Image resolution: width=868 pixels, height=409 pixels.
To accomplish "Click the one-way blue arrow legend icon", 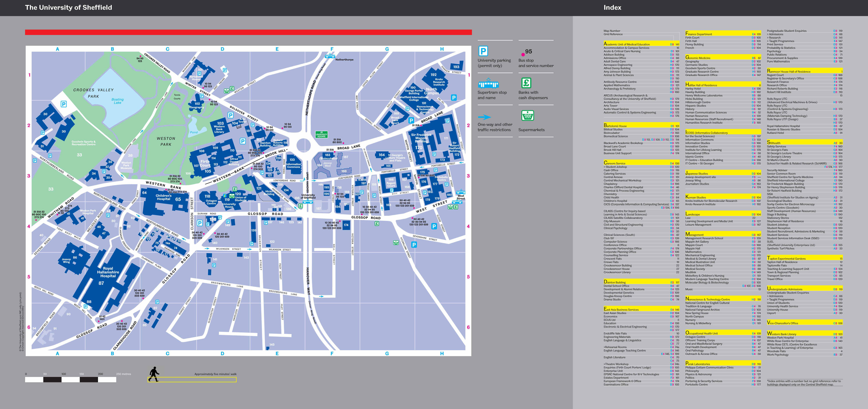I will [x=484, y=117].
